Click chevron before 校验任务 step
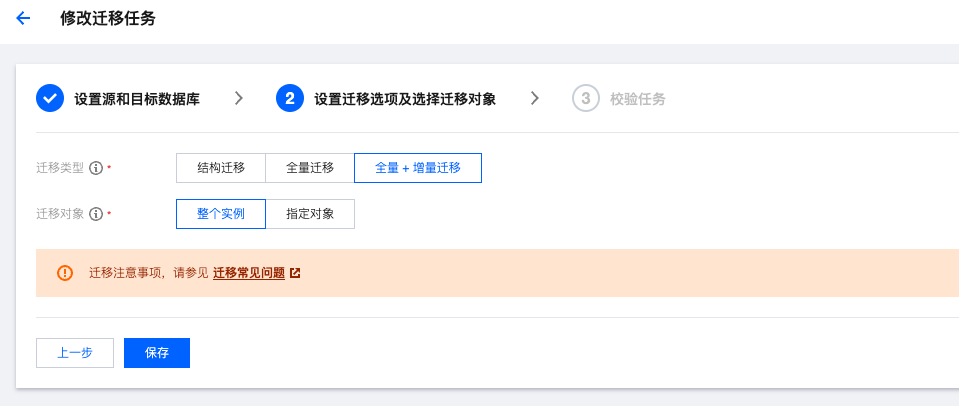 535,98
